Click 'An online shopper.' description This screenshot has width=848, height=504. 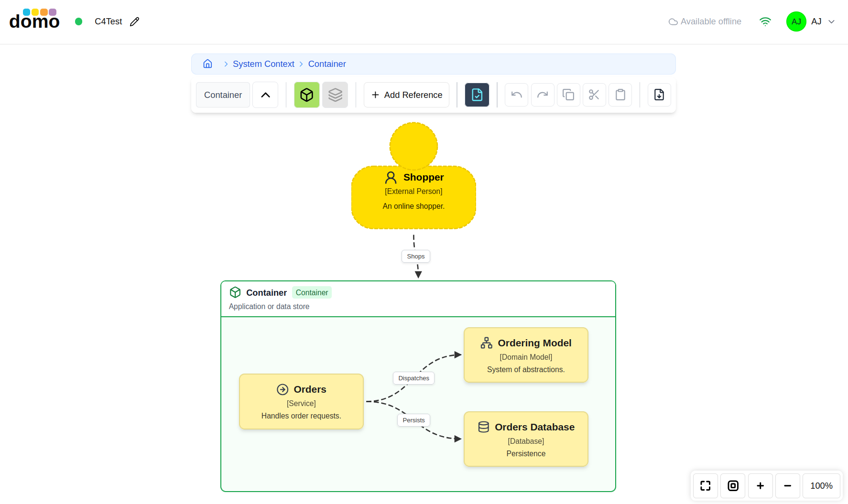[x=413, y=206]
